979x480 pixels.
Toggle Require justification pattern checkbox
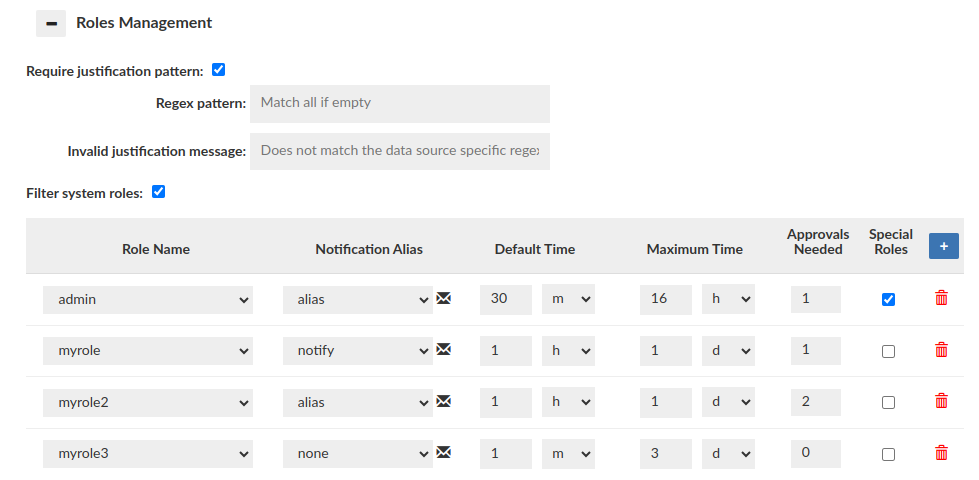pos(219,70)
